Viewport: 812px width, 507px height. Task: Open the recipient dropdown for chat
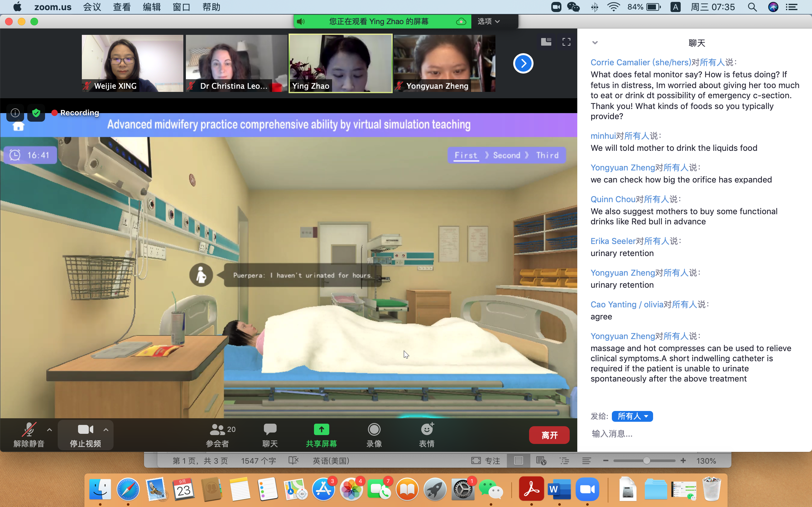coord(632,416)
